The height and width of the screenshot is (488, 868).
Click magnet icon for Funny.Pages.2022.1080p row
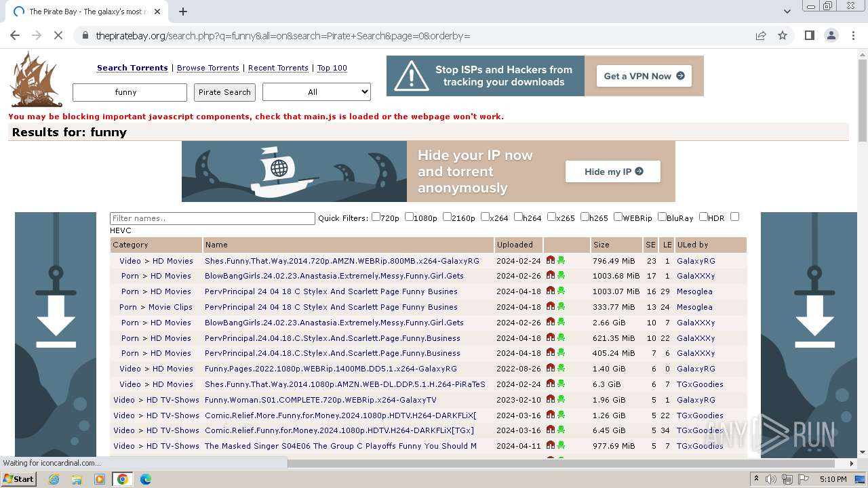point(551,368)
